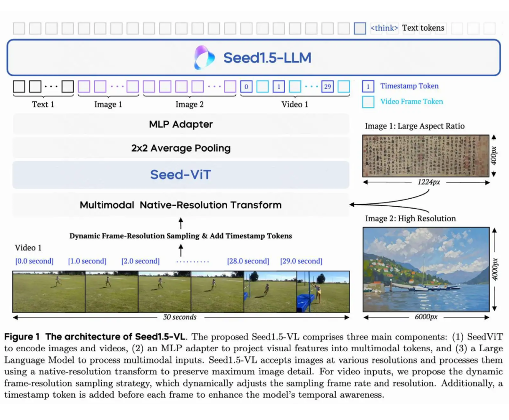This screenshot has width=509, height=420.
Task: Click the Seed1.5-LLM swirl logo
Action: click(x=204, y=58)
